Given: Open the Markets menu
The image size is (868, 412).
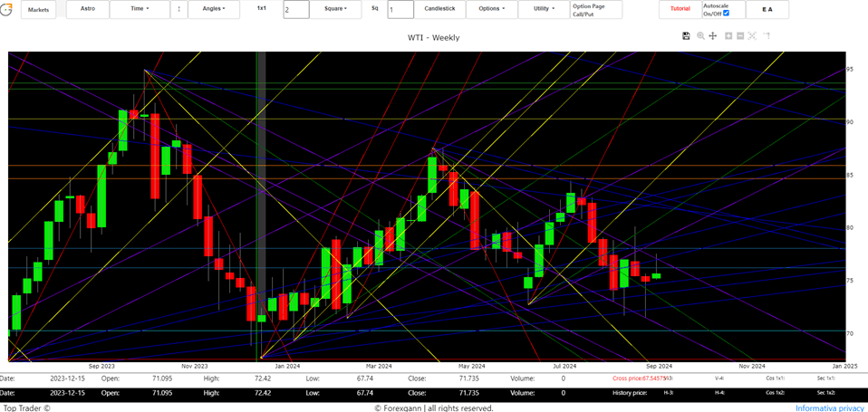Looking at the screenshot, I should [38, 9].
